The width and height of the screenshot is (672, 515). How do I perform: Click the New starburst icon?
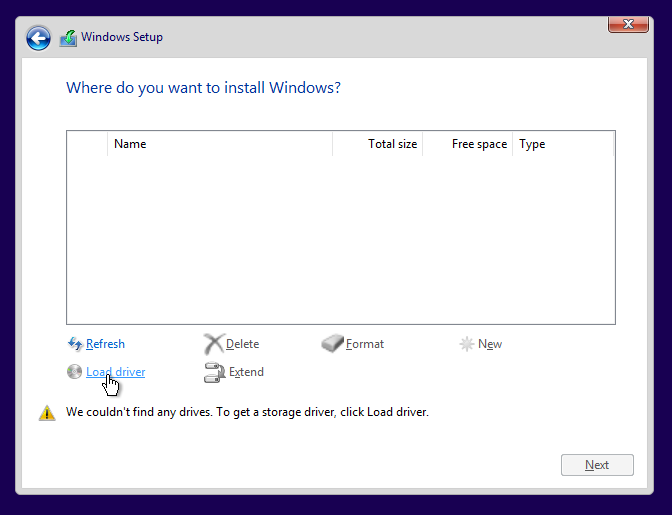point(466,344)
